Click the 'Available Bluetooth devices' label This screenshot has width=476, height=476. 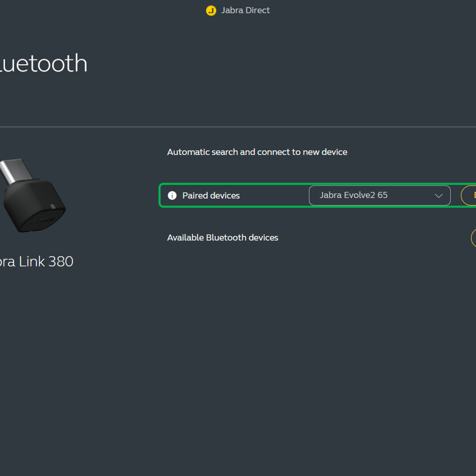222,238
